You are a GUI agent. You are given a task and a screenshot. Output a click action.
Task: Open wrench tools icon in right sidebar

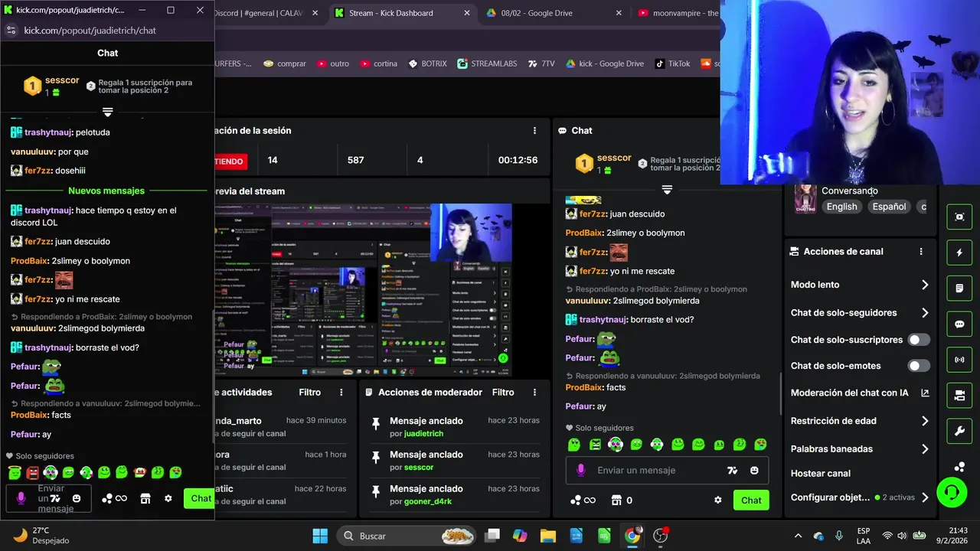coord(959,431)
